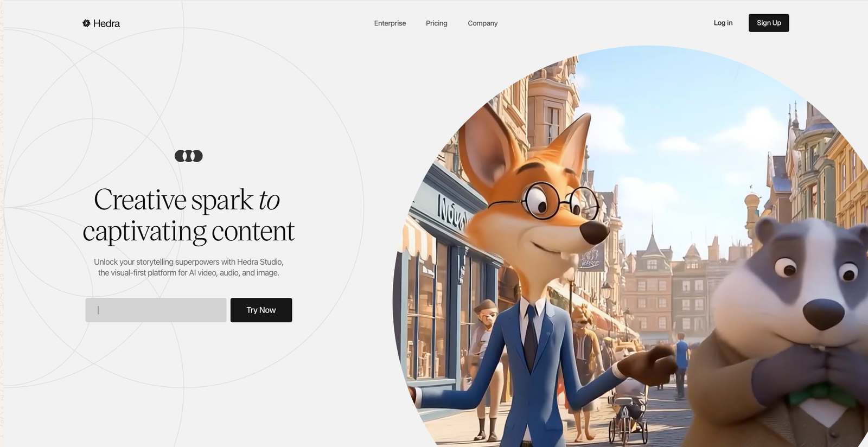Click the "captivating content" headline line

pyautogui.click(x=188, y=231)
